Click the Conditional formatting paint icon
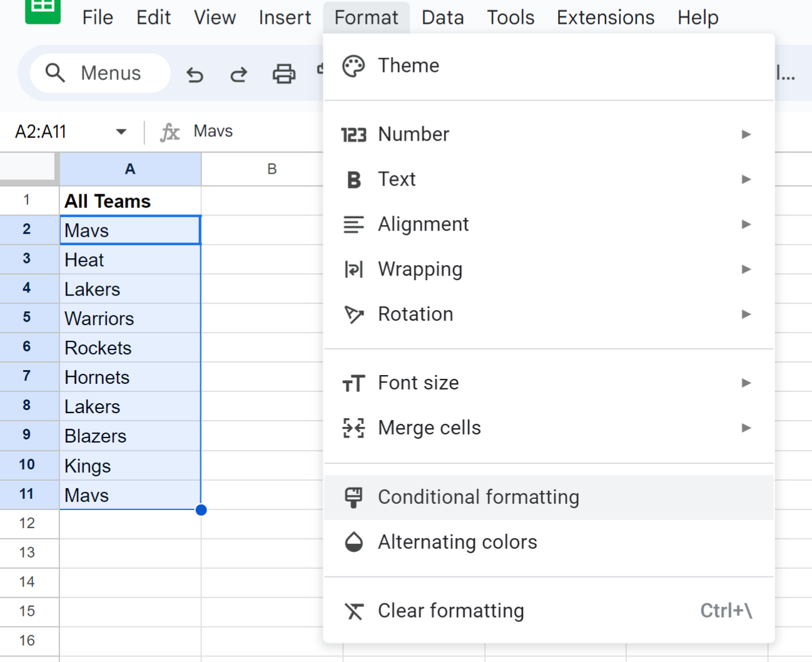The image size is (812, 662). (x=353, y=497)
